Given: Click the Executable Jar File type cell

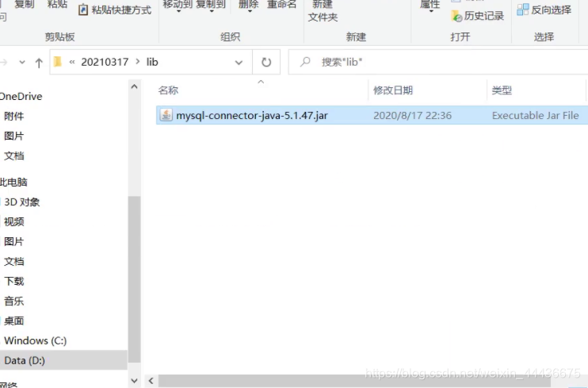Looking at the screenshot, I should [536, 115].
